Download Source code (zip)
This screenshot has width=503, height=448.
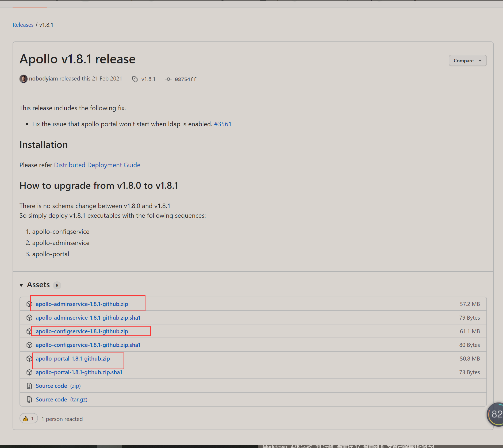coord(58,386)
